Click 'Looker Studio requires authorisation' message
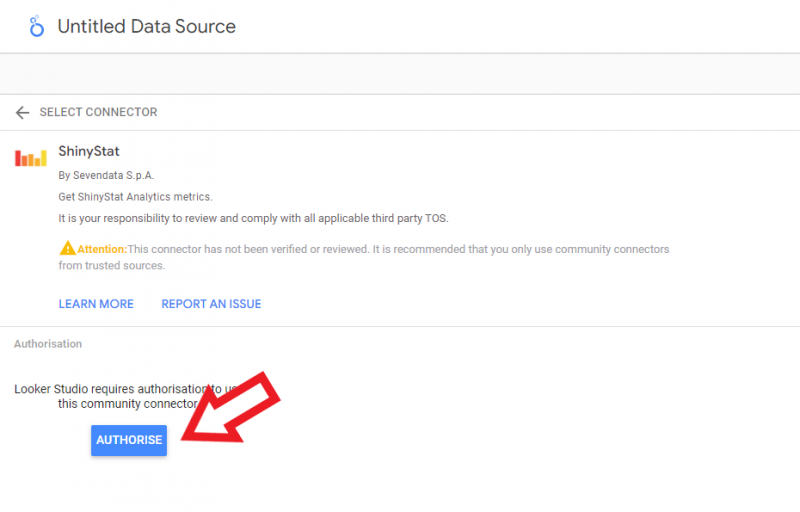 click(128, 396)
